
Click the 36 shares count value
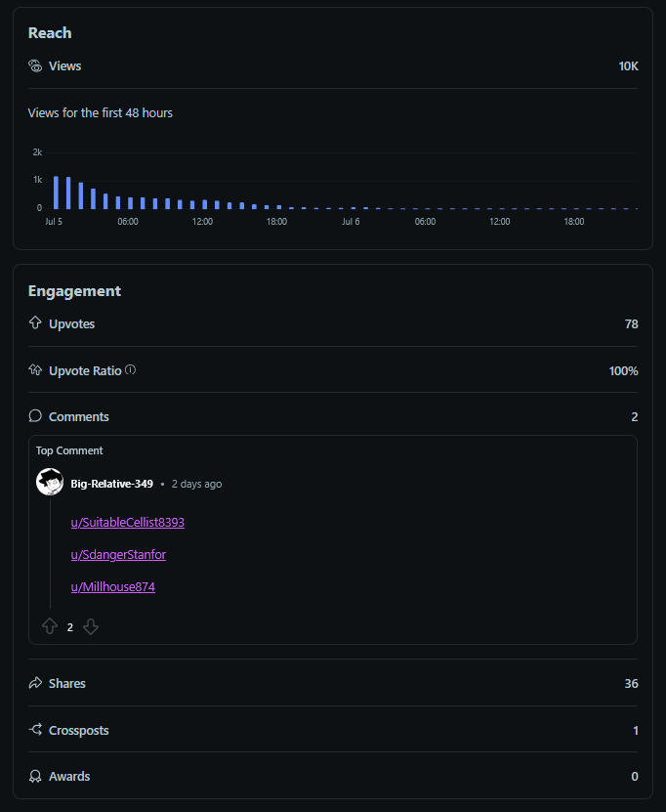[631, 684]
